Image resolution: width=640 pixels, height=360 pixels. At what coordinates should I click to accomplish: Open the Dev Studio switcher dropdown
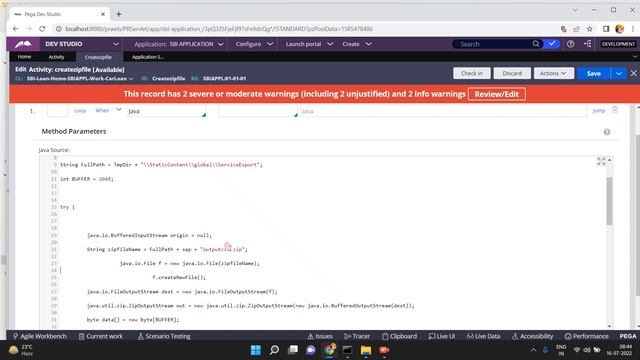[x=116, y=44]
